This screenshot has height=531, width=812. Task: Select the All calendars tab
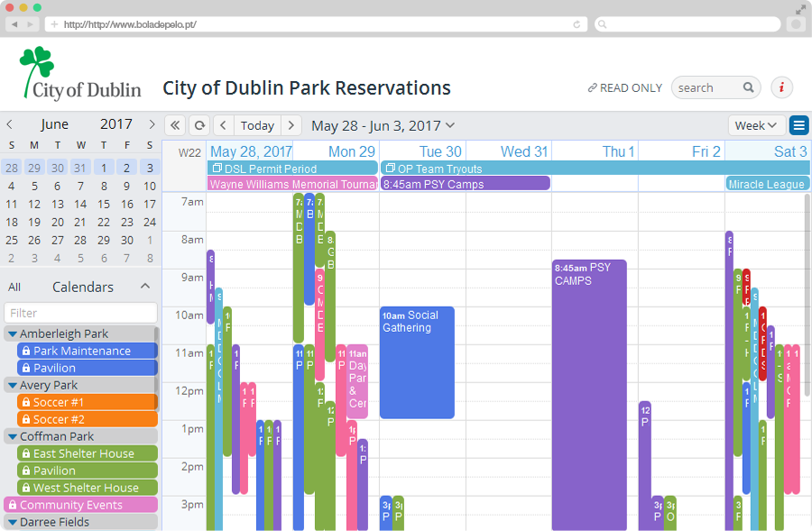(x=14, y=288)
